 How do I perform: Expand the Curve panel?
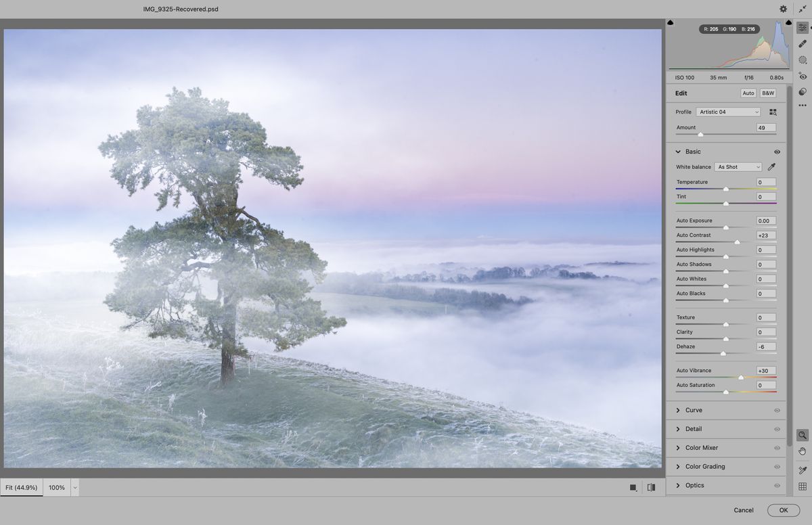coord(693,410)
